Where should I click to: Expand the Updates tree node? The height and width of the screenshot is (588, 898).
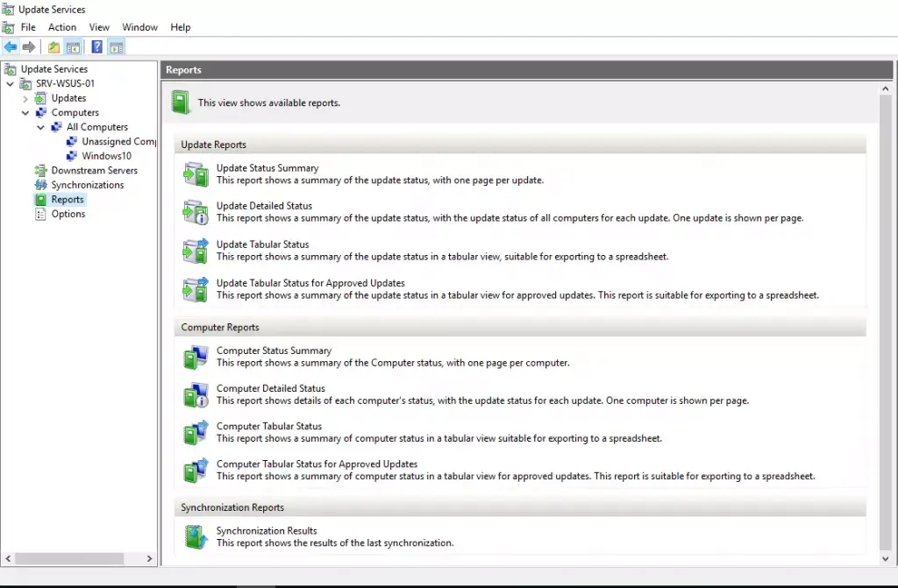tap(25, 98)
